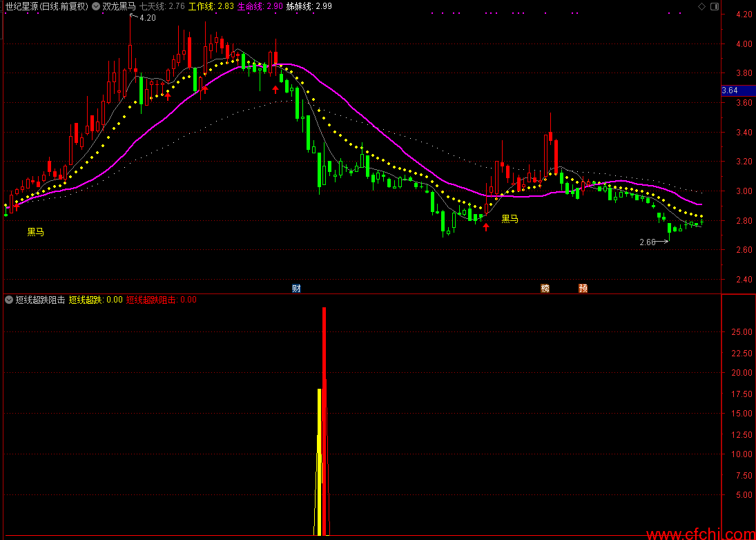Click the 双龙黑马 indicator name

tap(119, 7)
